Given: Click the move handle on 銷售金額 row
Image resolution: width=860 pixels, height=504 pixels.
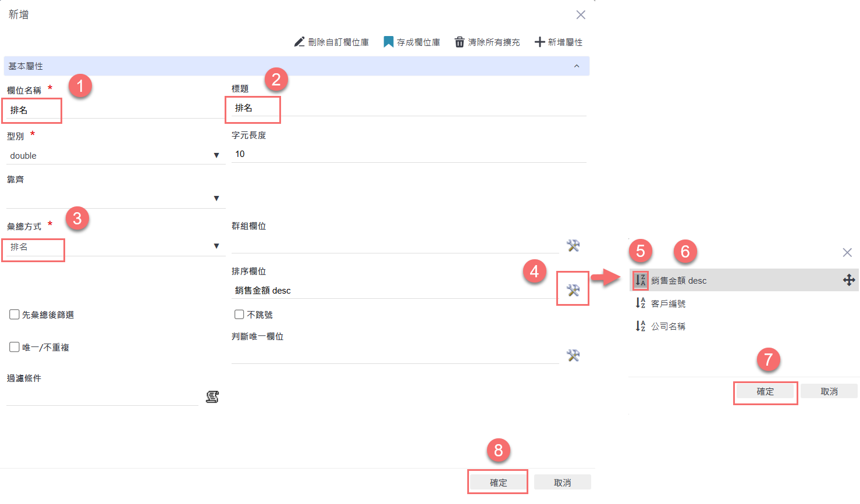Looking at the screenshot, I should click(x=848, y=280).
